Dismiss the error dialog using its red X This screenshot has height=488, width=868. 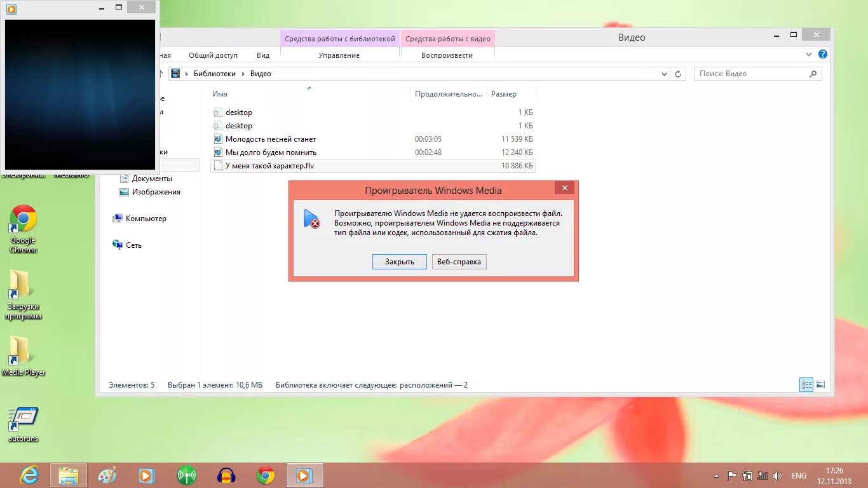point(564,187)
